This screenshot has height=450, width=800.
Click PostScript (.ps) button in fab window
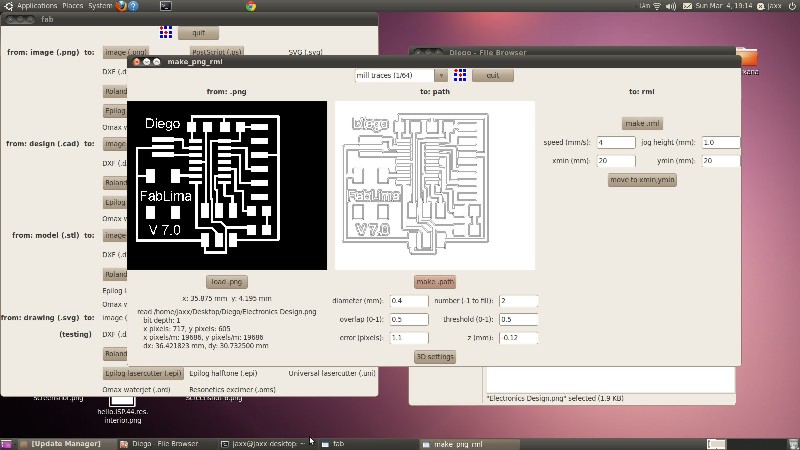[x=216, y=51]
